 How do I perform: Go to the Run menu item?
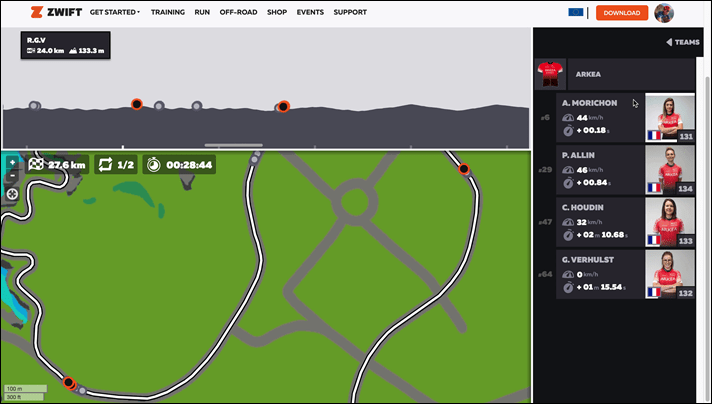[202, 12]
